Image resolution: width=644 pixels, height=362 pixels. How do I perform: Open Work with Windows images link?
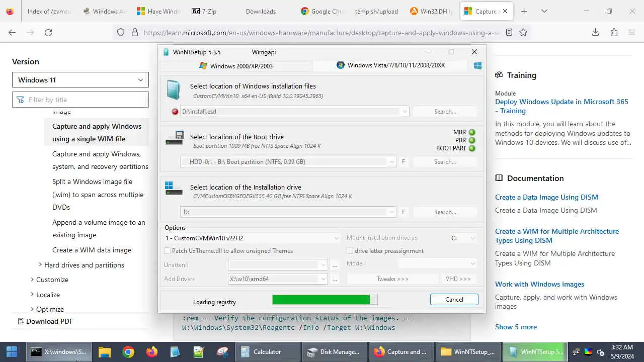[x=539, y=284]
